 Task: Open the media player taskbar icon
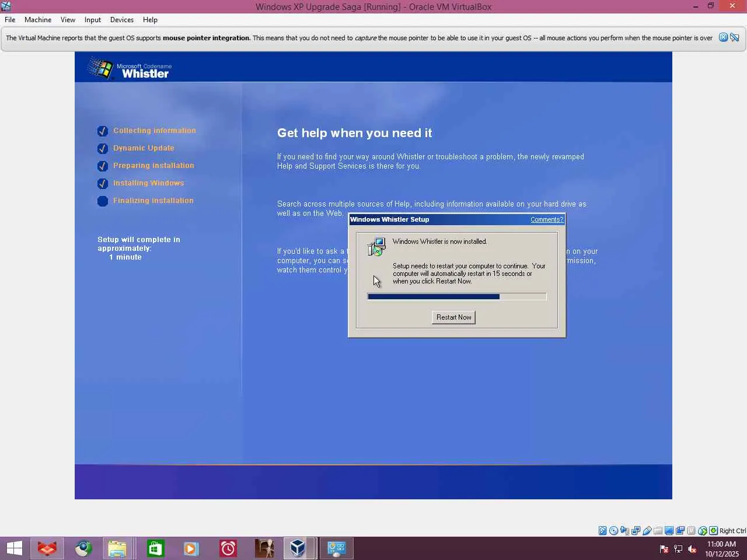[191, 548]
